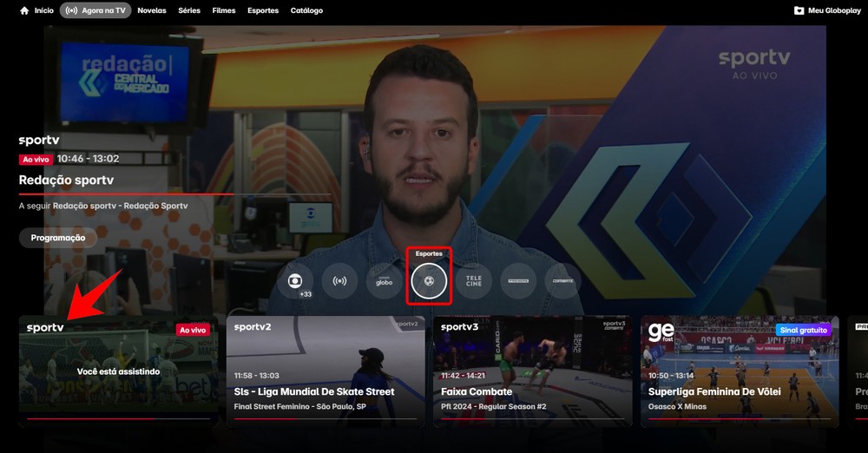The height and width of the screenshot is (453, 868).
Task: Click Você está assistindo label
Action: (x=118, y=371)
